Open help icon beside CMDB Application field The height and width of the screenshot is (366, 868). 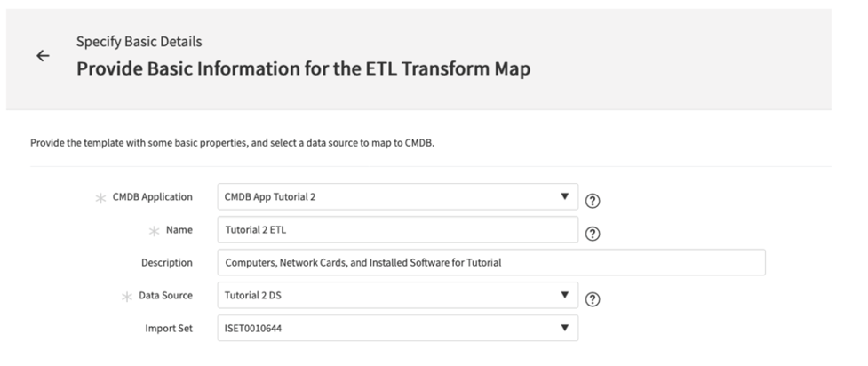click(x=593, y=201)
